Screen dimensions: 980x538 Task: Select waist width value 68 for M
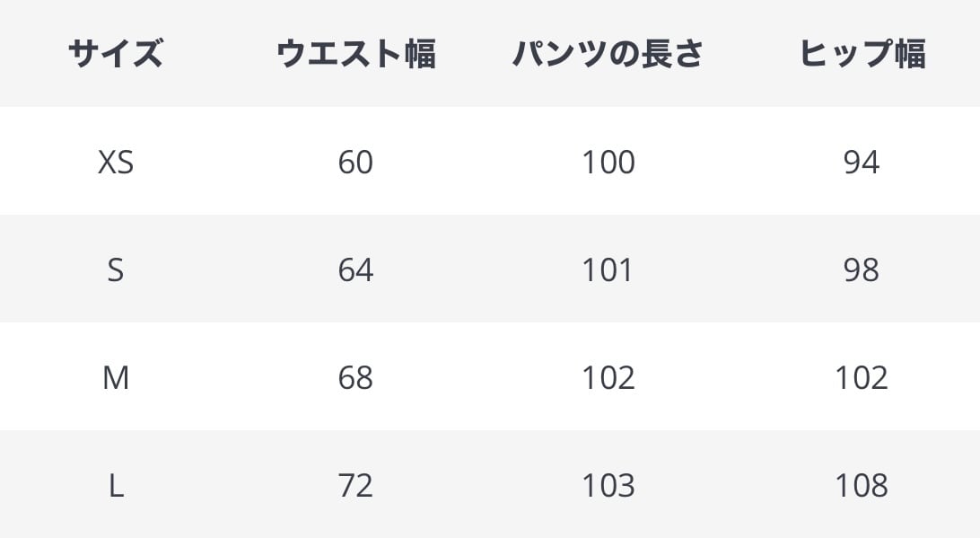(355, 378)
